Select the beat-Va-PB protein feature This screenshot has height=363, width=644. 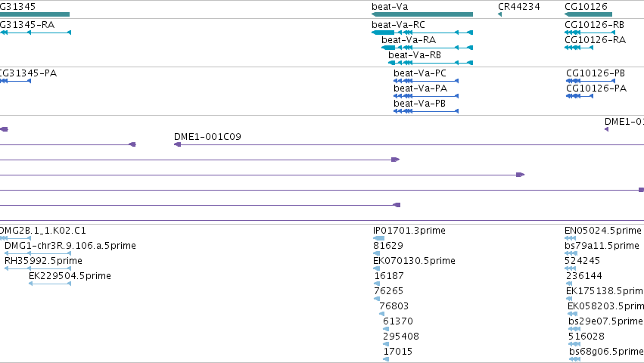pos(426,111)
